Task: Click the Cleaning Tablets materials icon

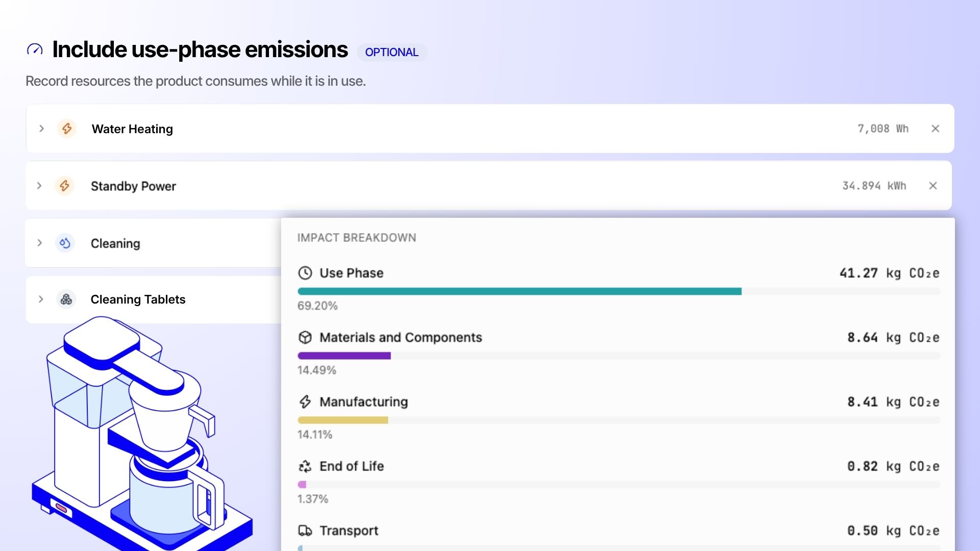Action: (66, 299)
